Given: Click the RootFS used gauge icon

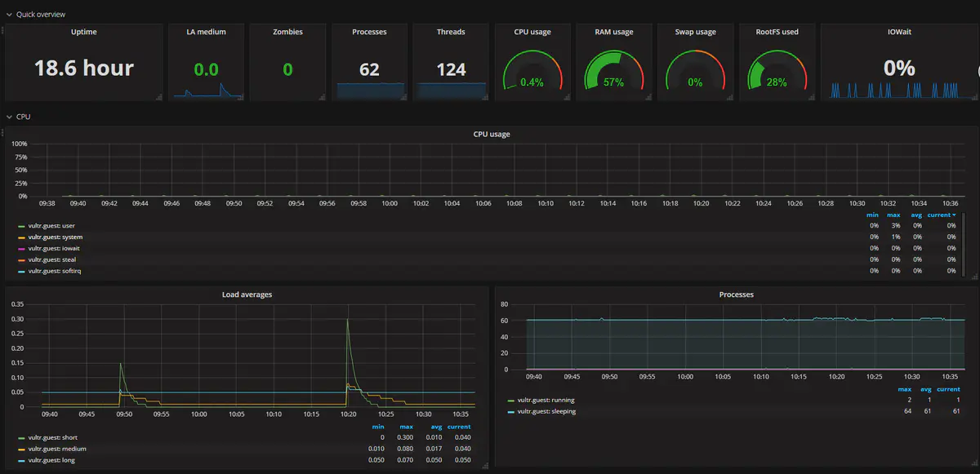Looking at the screenshot, I should [x=777, y=73].
